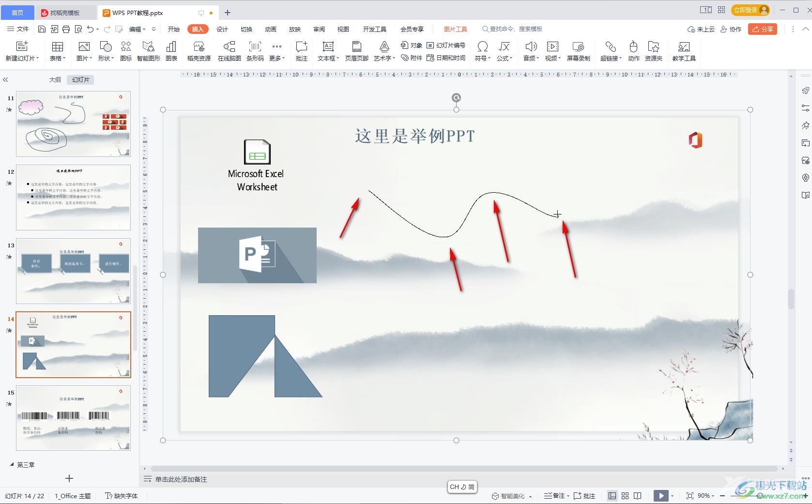The height and width of the screenshot is (504, 812).
Task: Click the 新建幻灯片 (New Slide) icon
Action: [22, 46]
